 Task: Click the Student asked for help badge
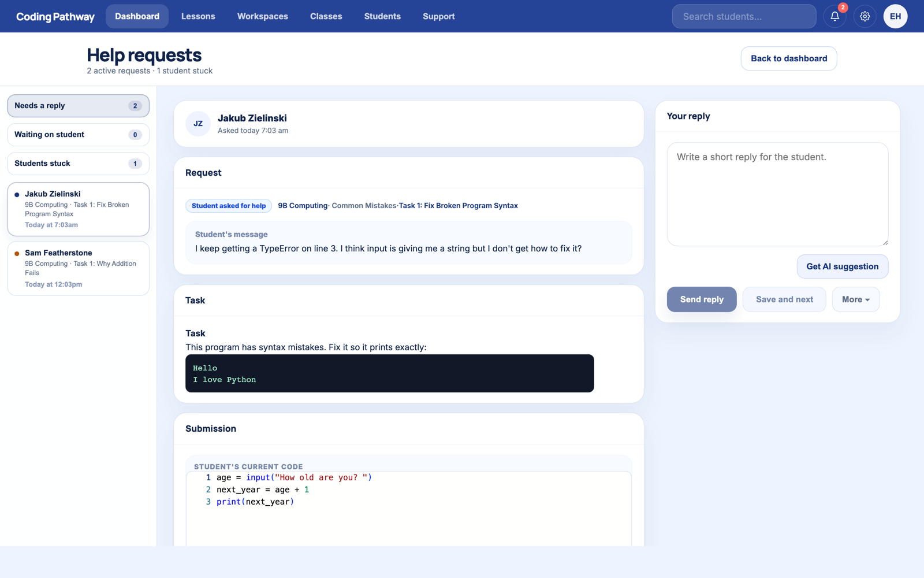(229, 206)
